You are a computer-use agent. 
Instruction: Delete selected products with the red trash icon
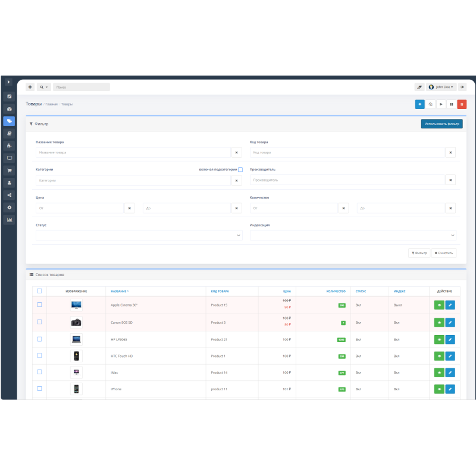(x=462, y=104)
